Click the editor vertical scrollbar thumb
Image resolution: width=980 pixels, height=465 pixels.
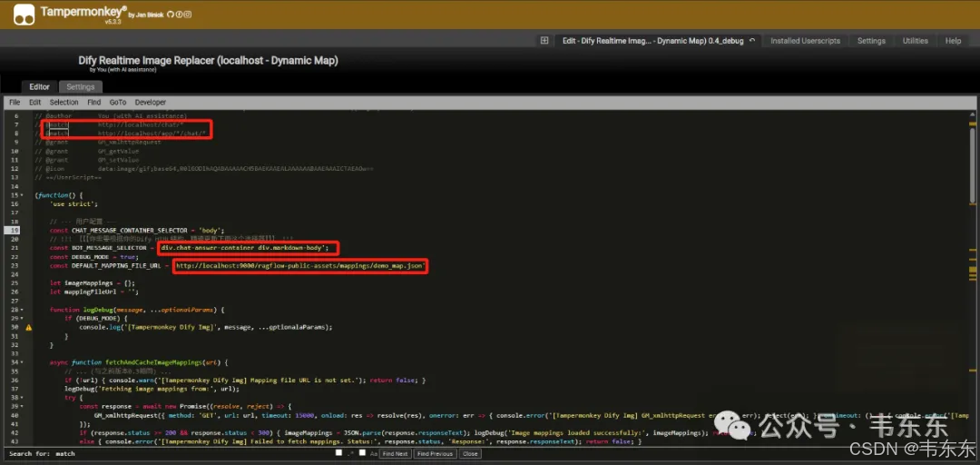[x=973, y=166]
